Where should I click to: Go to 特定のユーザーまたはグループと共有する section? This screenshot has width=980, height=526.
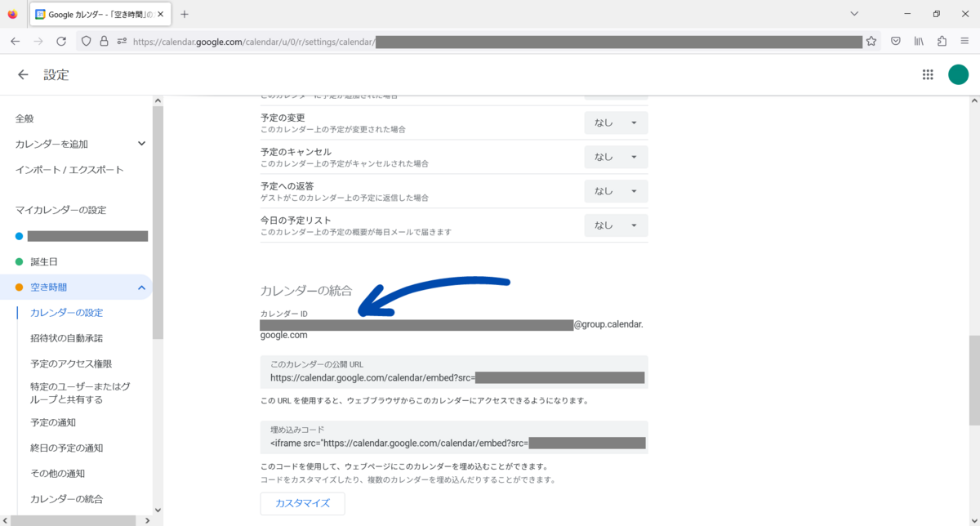pos(80,393)
